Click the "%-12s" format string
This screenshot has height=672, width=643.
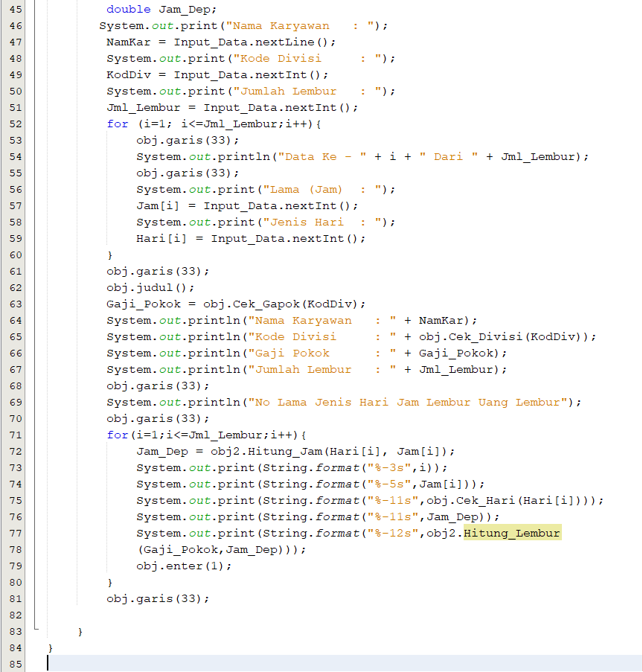point(393,533)
